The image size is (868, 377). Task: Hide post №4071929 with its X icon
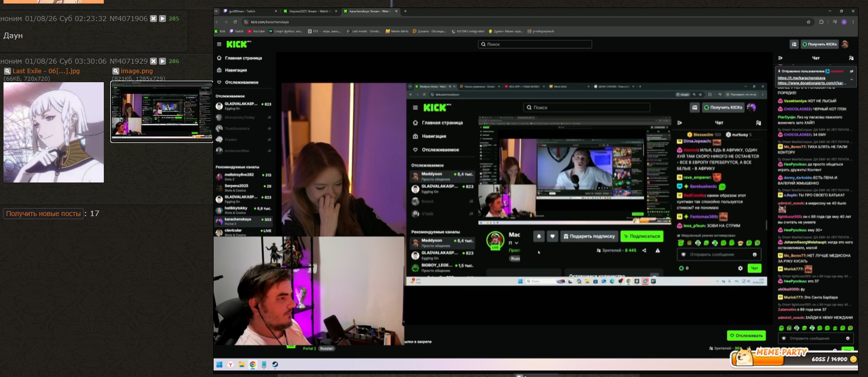[154, 61]
